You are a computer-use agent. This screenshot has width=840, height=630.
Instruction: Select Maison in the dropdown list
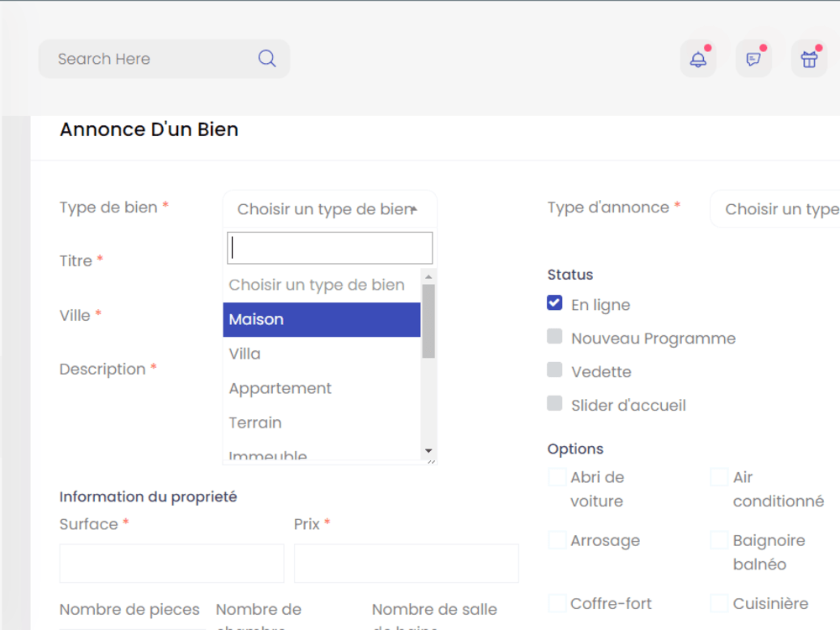pos(322,320)
